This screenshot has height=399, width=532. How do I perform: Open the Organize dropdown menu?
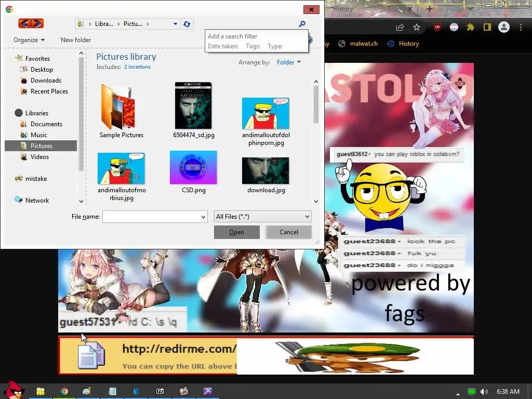(29, 39)
